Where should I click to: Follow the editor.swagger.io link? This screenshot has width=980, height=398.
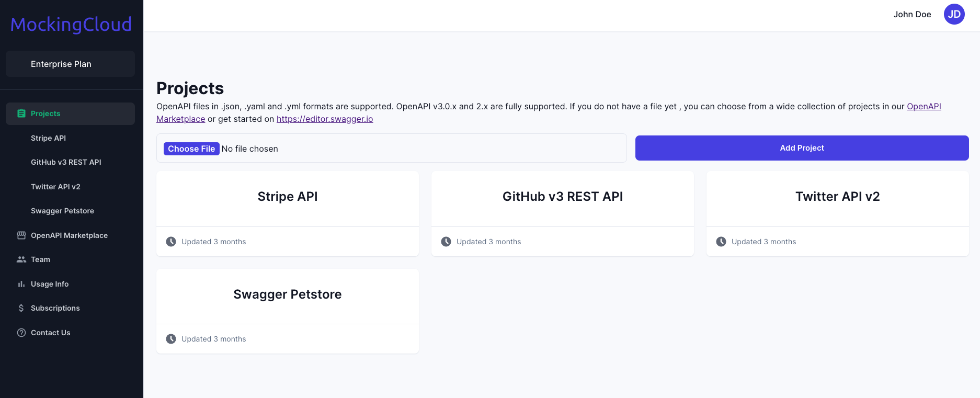click(x=325, y=119)
